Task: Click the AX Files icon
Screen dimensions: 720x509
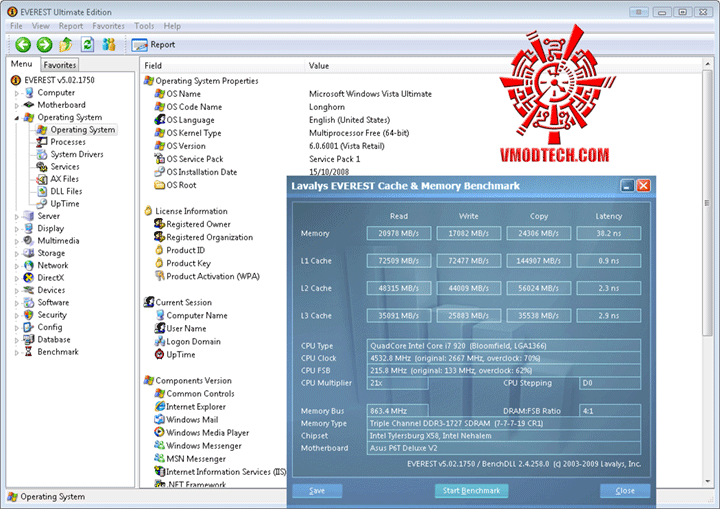Action: [42, 179]
